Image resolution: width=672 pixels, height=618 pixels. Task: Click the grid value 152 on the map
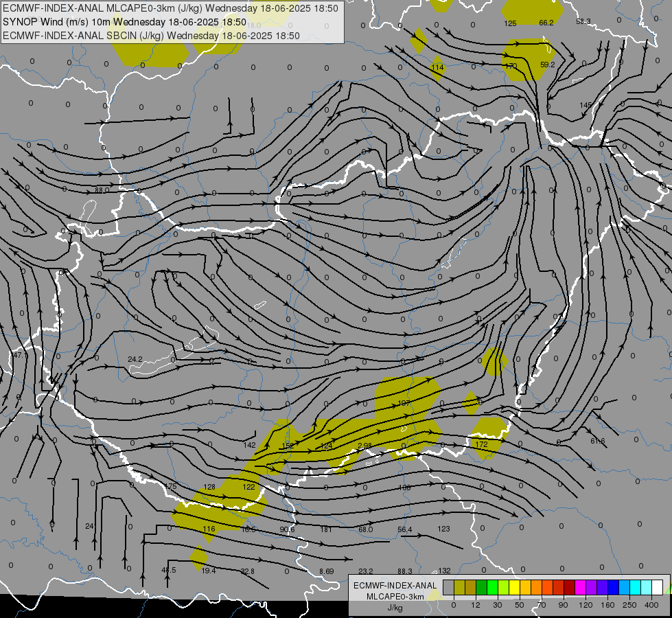click(x=288, y=446)
